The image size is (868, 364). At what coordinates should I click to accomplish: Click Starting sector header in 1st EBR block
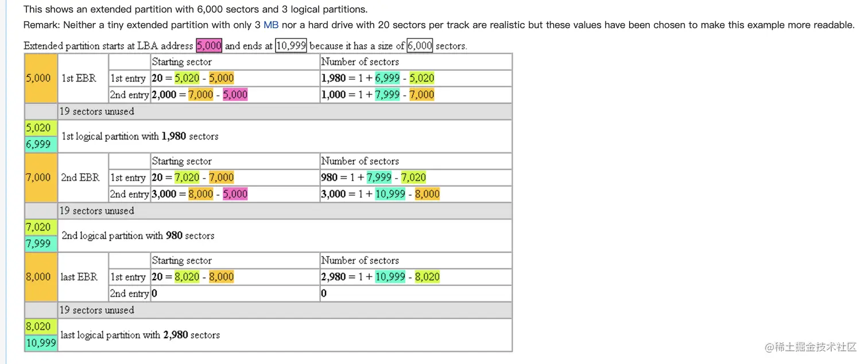(x=235, y=62)
